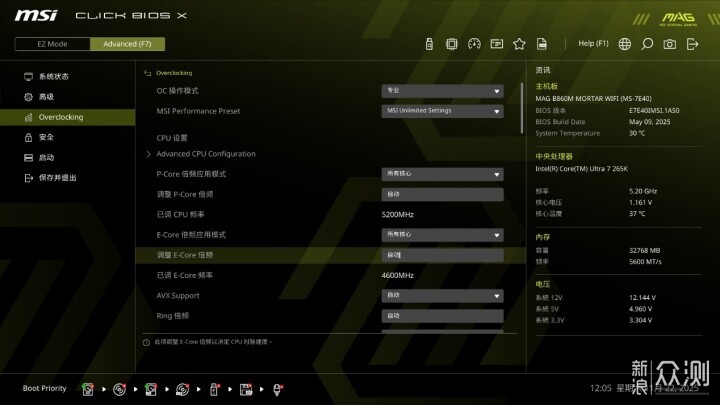The image size is (720, 405).
Task: Open language selection globe icon
Action: coord(624,44)
